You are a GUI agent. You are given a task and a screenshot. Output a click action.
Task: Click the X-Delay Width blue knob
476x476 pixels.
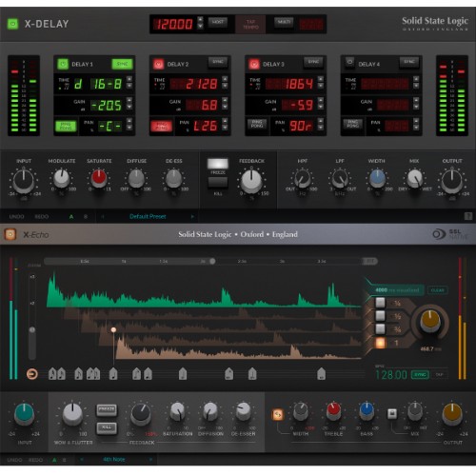coord(377,178)
